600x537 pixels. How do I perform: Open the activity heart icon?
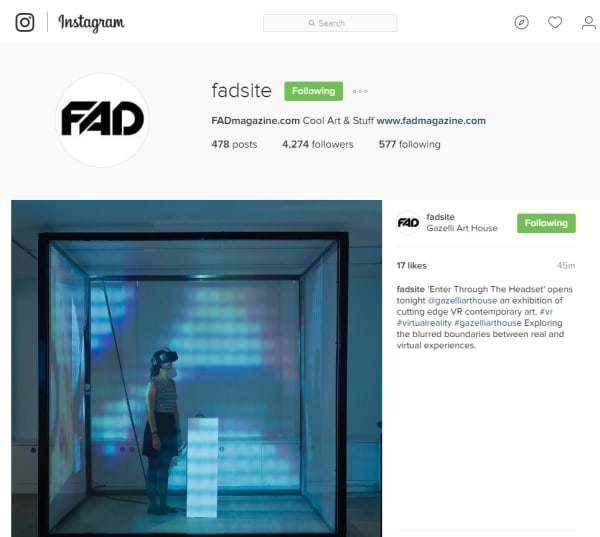coord(555,23)
